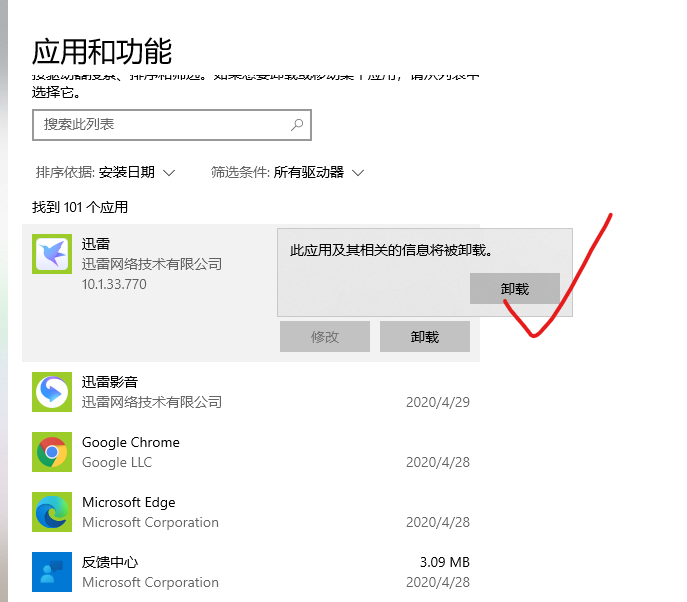Click the Google Chrome icon
The width and height of the screenshot is (687, 602).
pos(52,452)
